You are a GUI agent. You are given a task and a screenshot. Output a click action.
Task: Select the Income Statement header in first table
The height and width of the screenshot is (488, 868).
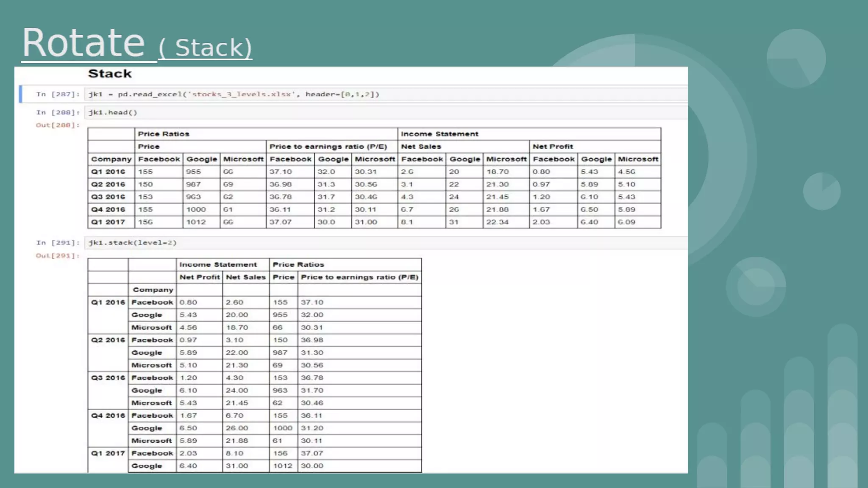coord(440,134)
